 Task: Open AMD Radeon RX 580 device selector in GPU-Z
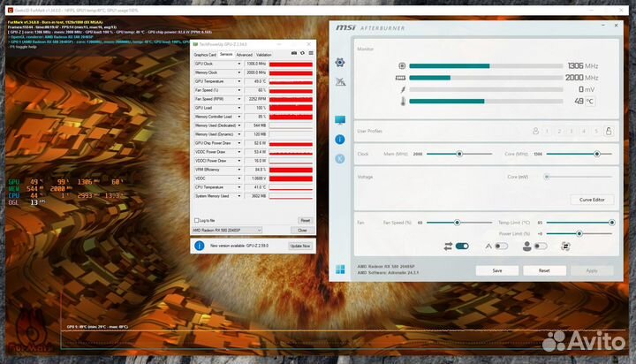[x=227, y=230]
